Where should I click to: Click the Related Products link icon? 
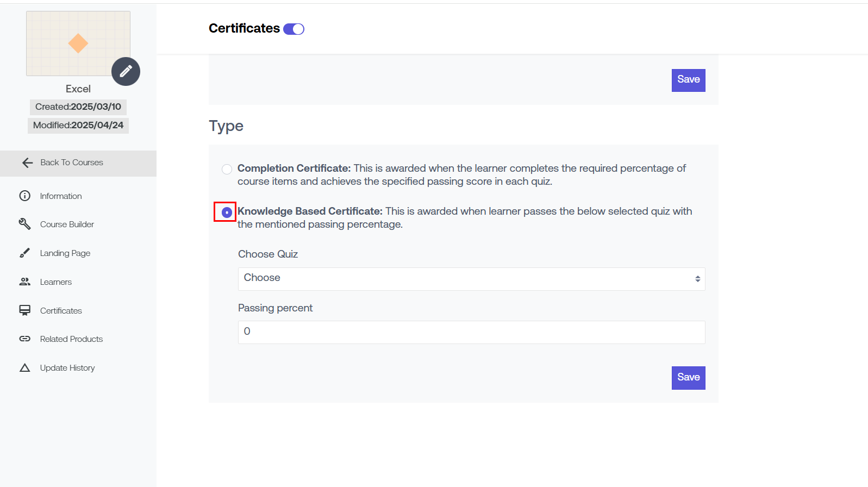[25, 339]
